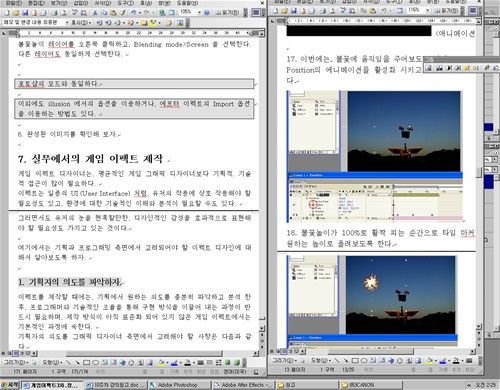Screen dimensions: 500x390
Task: Open 메모 및 변경 내용 display dropdown
Action: [x=67, y=23]
